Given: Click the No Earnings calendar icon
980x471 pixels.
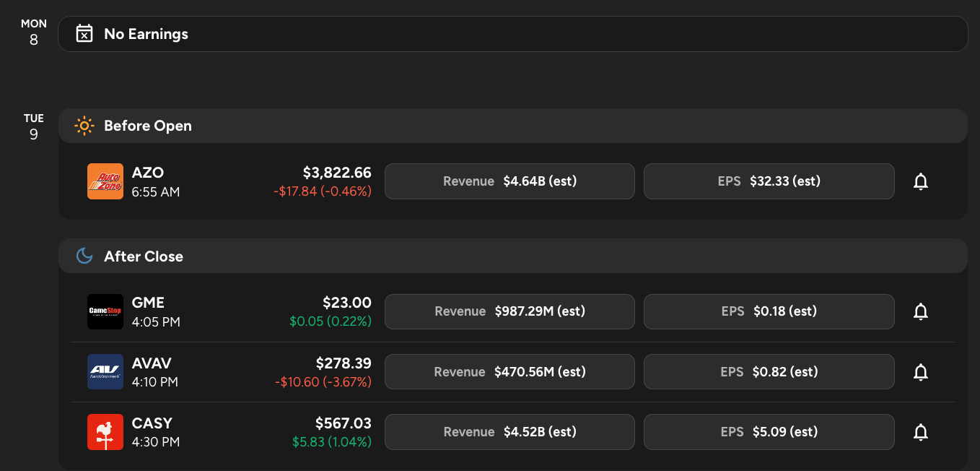Looking at the screenshot, I should (x=84, y=34).
